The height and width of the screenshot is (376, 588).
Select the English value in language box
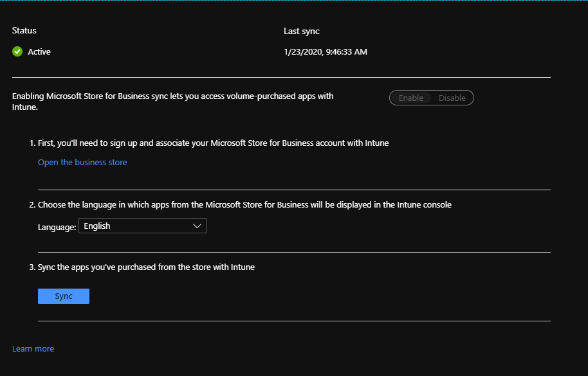(x=97, y=226)
